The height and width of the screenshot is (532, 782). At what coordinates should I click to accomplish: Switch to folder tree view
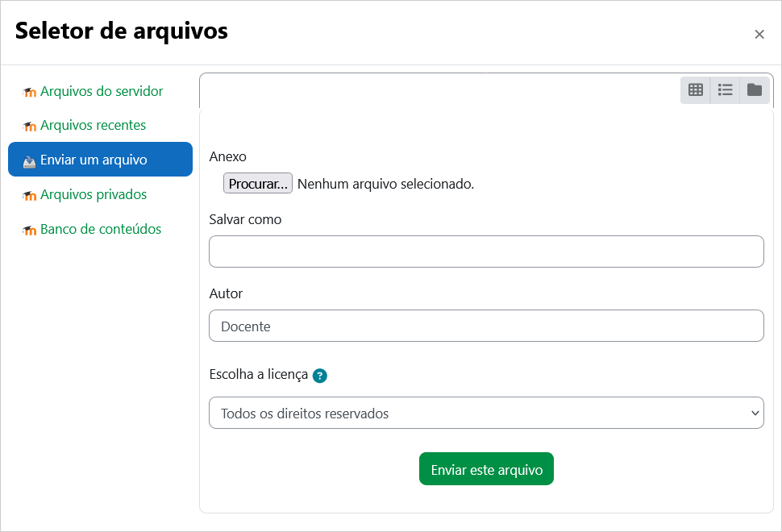[755, 90]
